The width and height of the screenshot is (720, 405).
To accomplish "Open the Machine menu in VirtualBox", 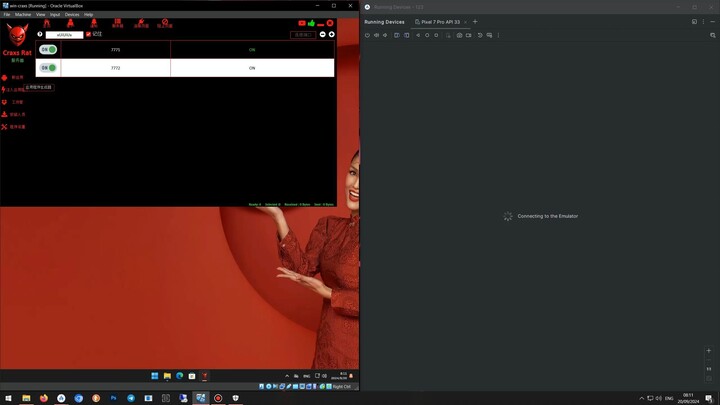I will click(23, 15).
